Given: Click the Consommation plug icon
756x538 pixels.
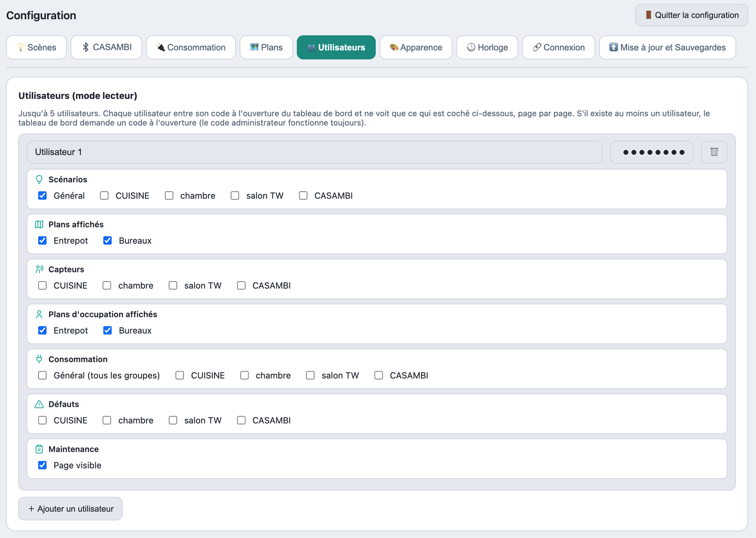Looking at the screenshot, I should 39,359.
